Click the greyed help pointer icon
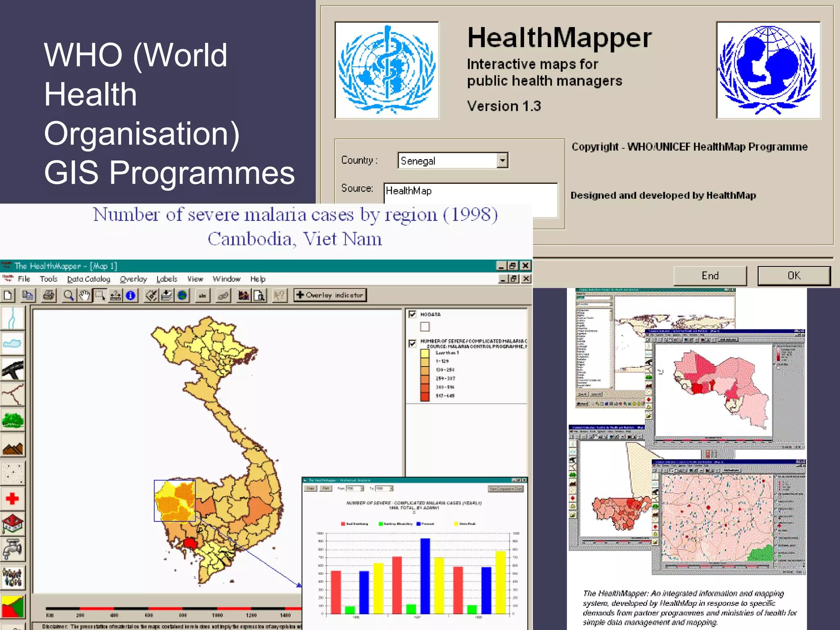The height and width of the screenshot is (630, 840). 279,295
